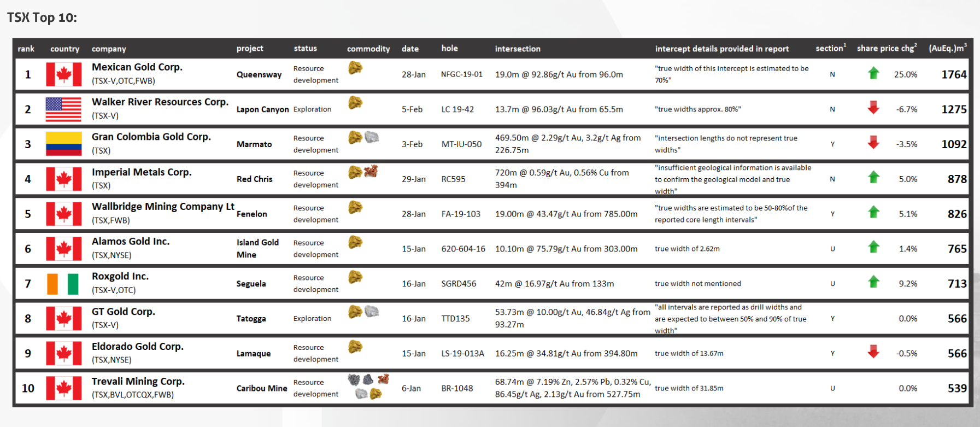Click the green up arrow next to 25.0%

pos(873,73)
